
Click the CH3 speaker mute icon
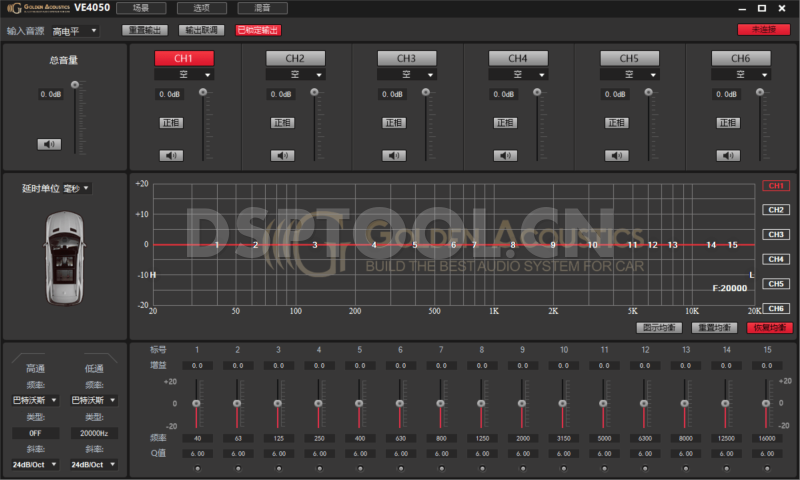click(394, 155)
